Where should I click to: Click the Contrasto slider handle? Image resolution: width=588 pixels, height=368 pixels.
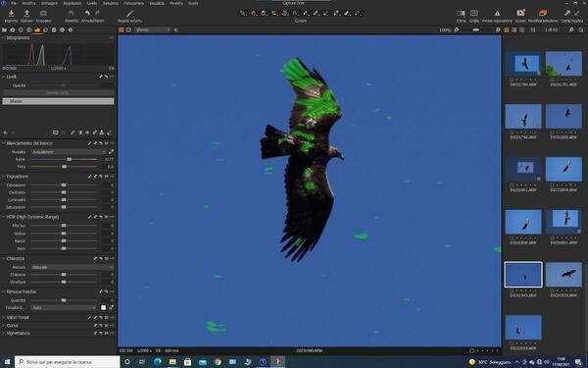[x=64, y=192]
